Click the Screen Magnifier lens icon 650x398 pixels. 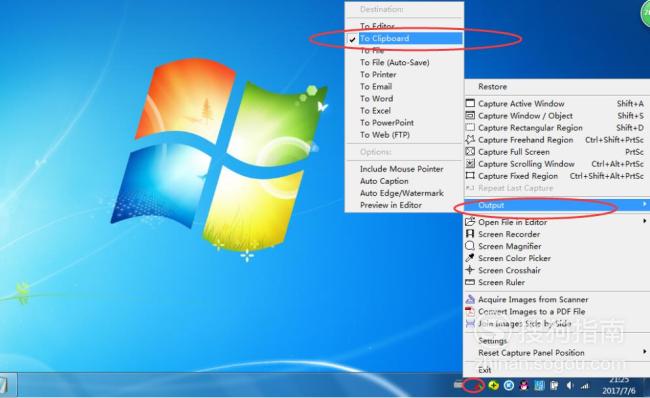(x=470, y=246)
